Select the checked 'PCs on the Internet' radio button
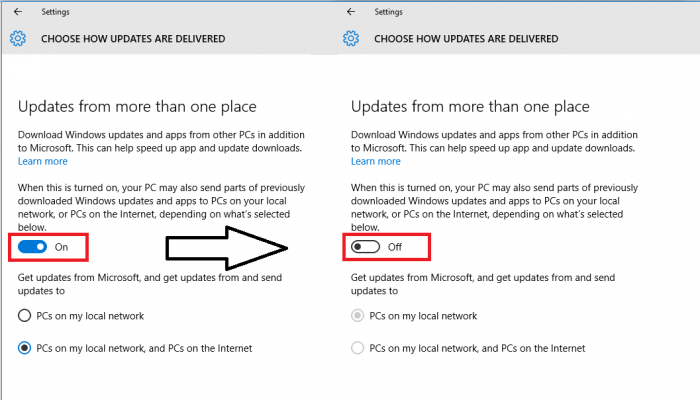This screenshot has height=400, width=700. [x=27, y=348]
